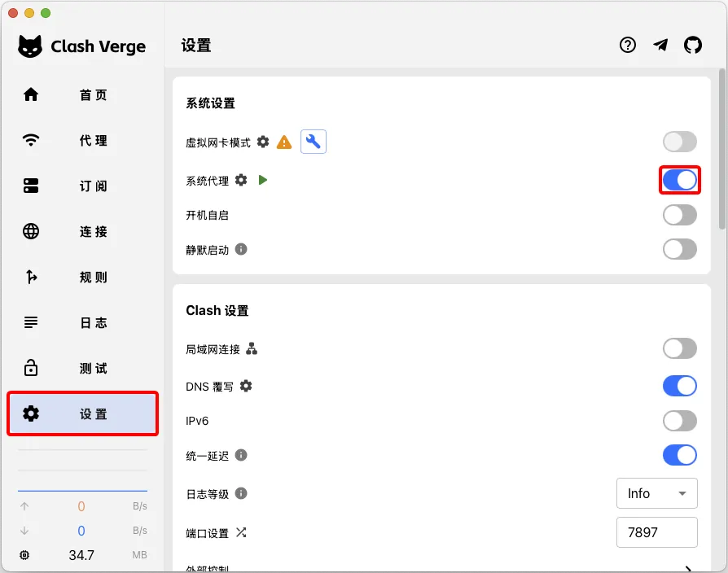Enable the 开机自启 switch
The height and width of the screenshot is (573, 728).
tap(680, 215)
